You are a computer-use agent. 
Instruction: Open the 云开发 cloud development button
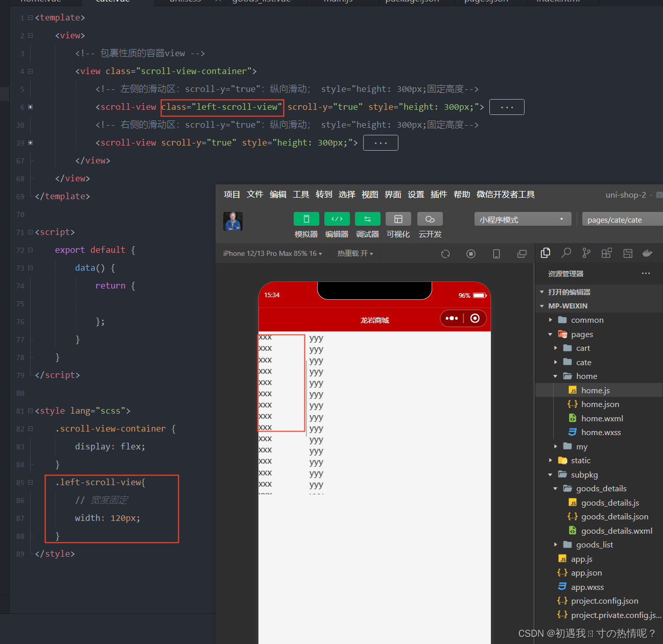(430, 219)
